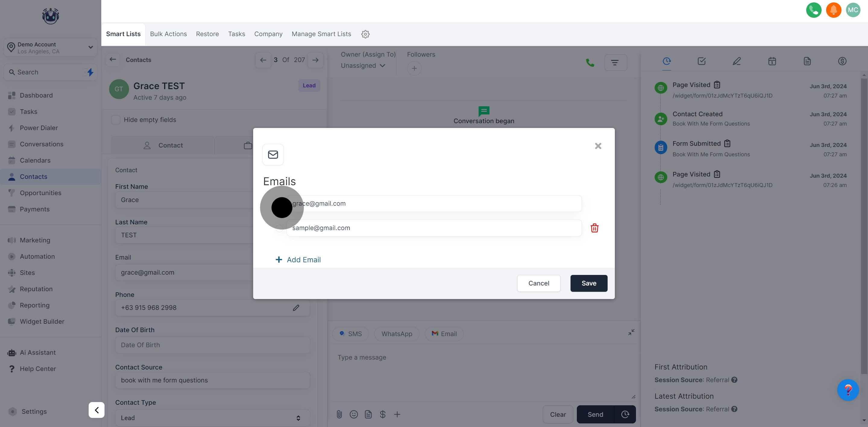
Task: Switch to the Bulk Actions tab
Action: tap(168, 34)
